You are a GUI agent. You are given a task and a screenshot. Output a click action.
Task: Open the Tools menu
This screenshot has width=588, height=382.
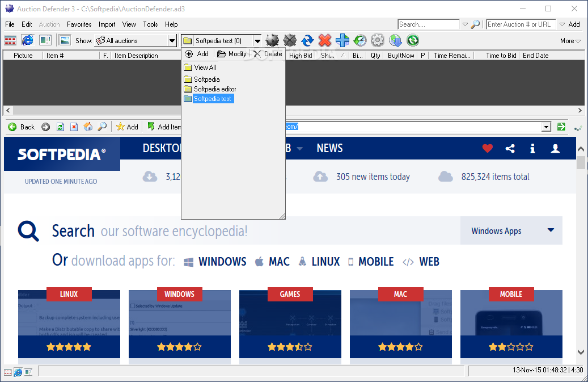pyautogui.click(x=150, y=24)
